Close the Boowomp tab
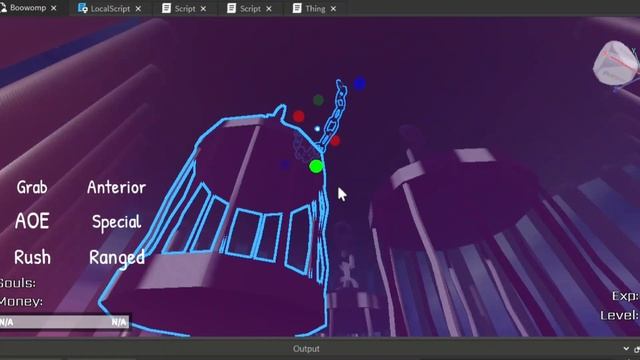 [53, 8]
